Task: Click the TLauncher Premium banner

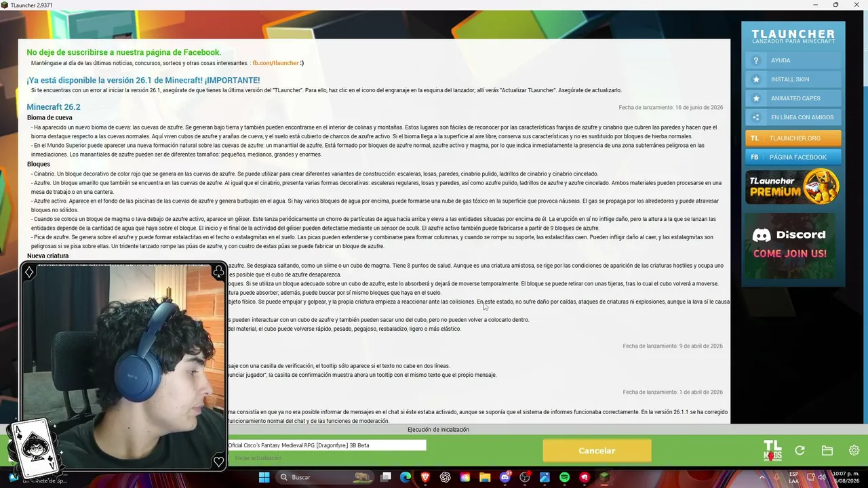Action: point(793,187)
